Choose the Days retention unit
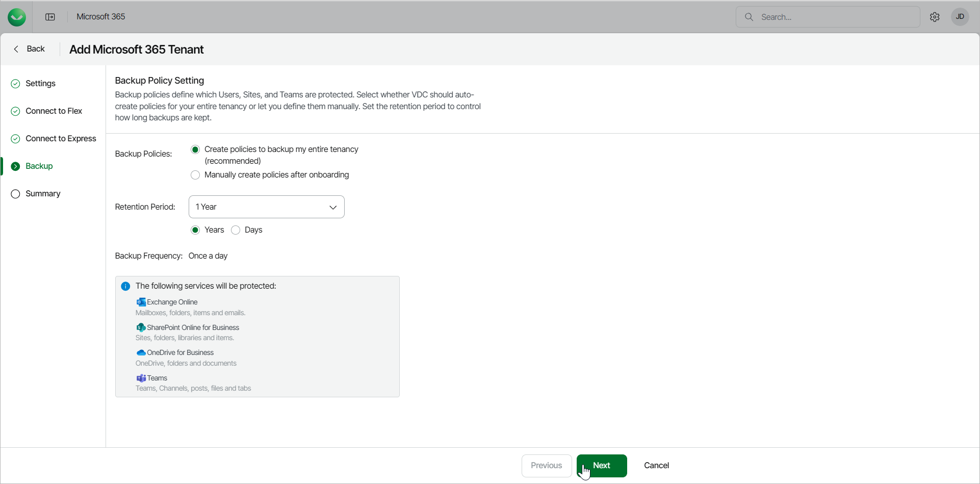The image size is (980, 484). [236, 230]
